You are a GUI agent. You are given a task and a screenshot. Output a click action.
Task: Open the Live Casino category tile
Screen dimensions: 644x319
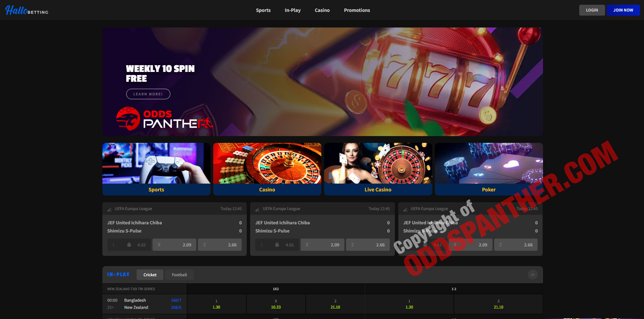pos(378,169)
